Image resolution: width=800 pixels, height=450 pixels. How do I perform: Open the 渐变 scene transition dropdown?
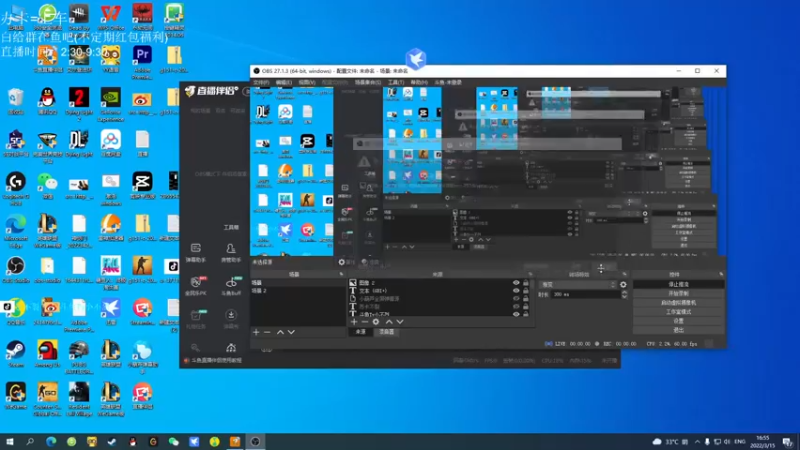tap(578, 285)
